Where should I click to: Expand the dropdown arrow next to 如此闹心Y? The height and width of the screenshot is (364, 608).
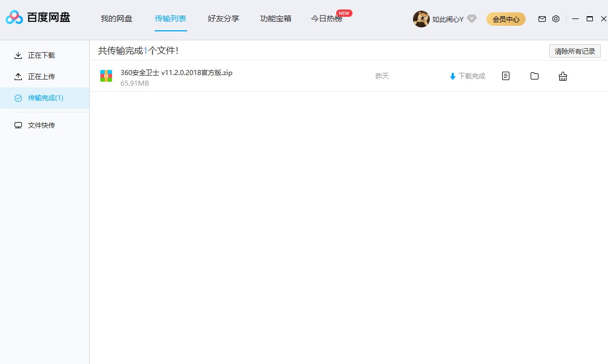click(472, 18)
